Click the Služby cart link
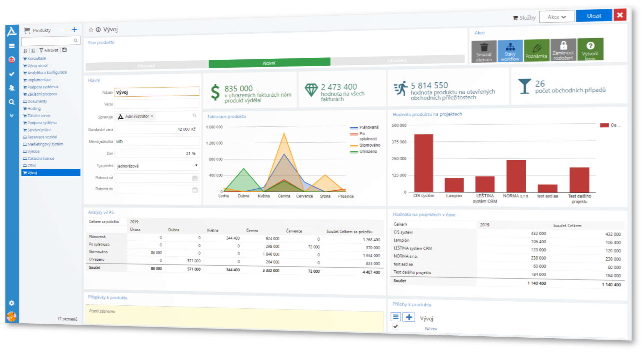Screen dimensions: 644x353 [524, 18]
